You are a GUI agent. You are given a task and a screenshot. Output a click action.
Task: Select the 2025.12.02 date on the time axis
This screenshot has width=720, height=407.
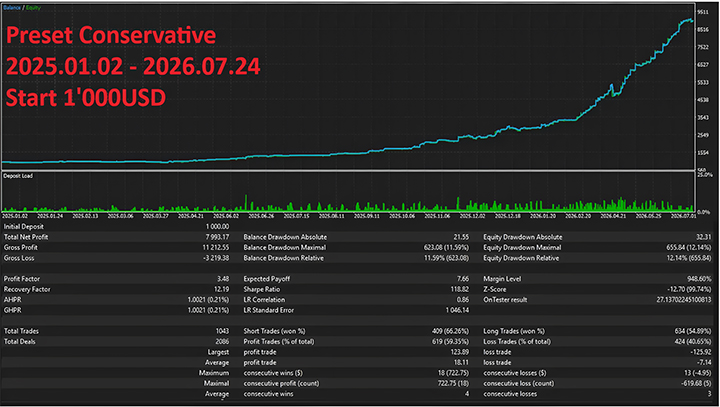coord(472,216)
